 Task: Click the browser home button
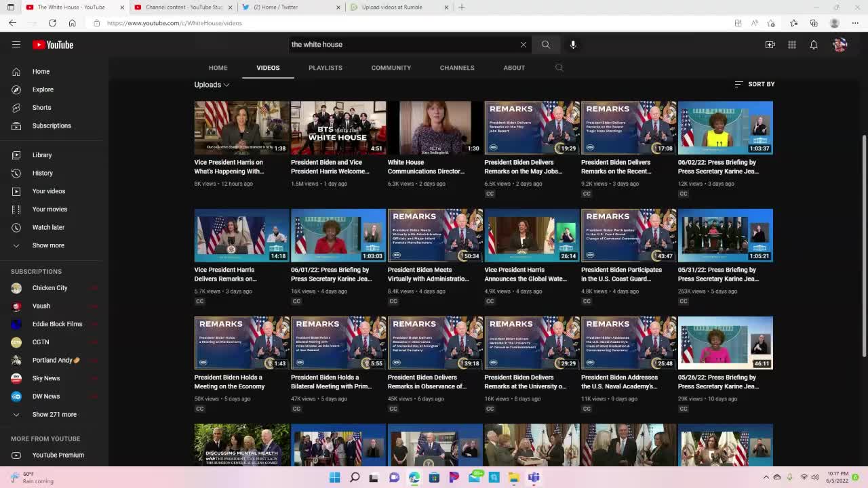[x=72, y=23]
